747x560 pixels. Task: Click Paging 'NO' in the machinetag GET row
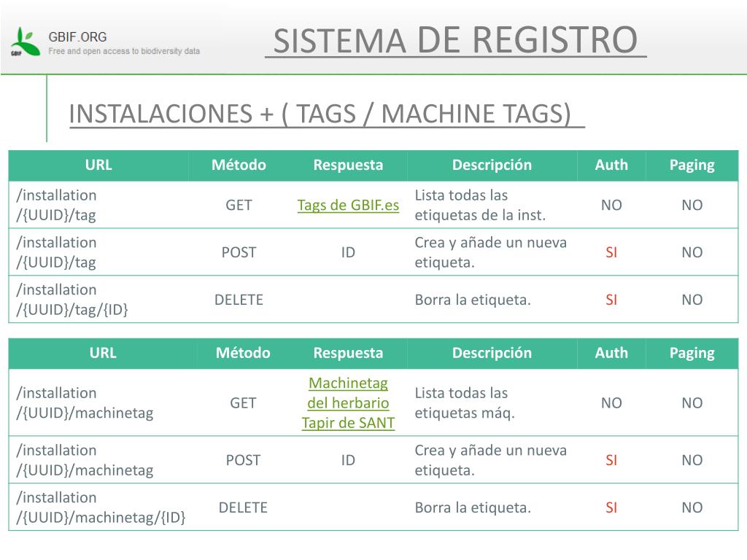point(692,402)
